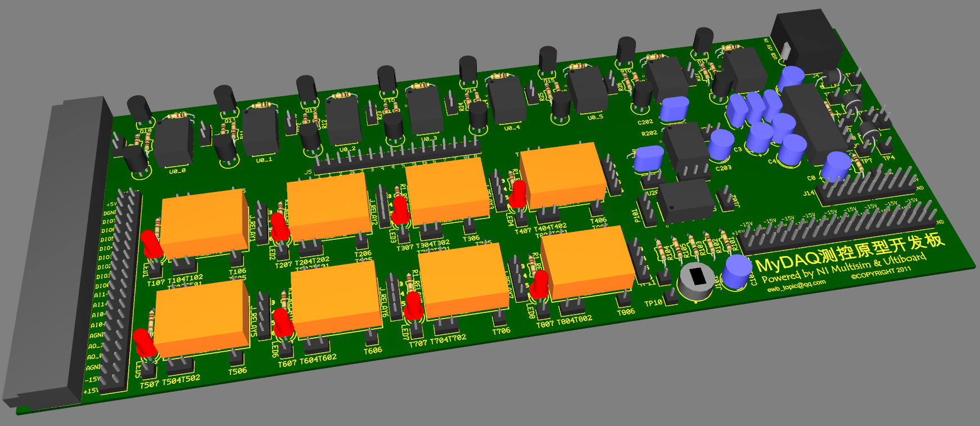980x426 pixels.
Task: Click the C202 capacitor label
Action: click(645, 122)
